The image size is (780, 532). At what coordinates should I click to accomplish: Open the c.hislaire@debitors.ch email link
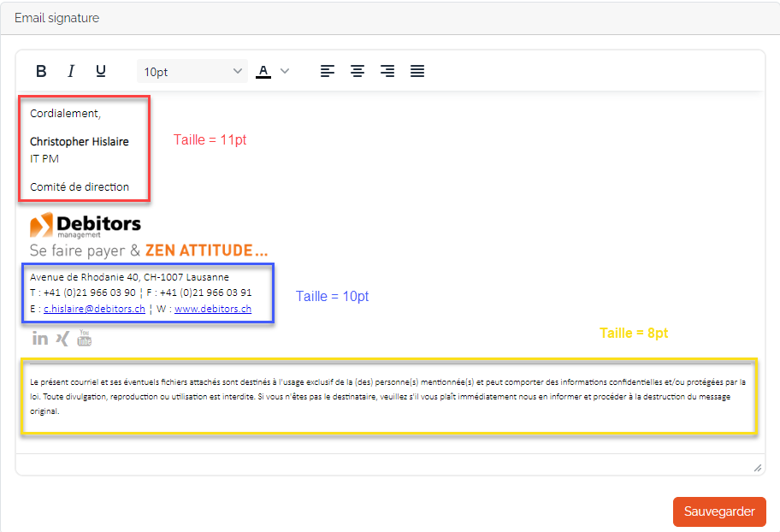pyautogui.click(x=94, y=309)
